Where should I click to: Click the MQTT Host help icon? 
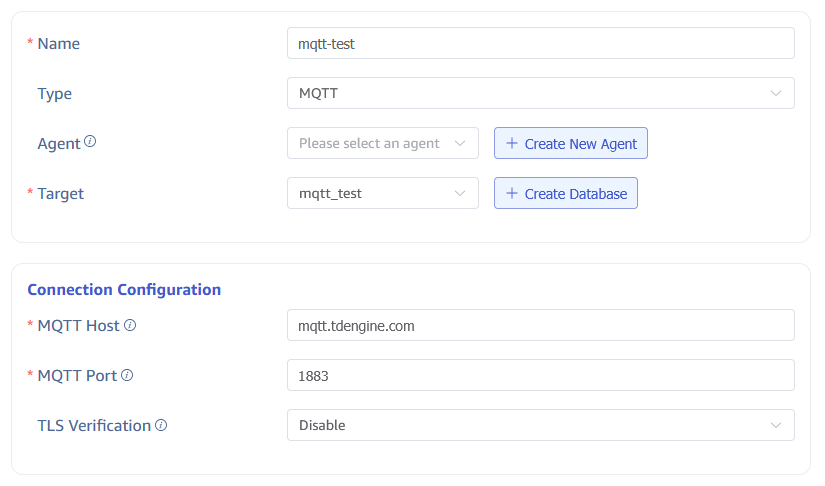pyautogui.click(x=130, y=325)
